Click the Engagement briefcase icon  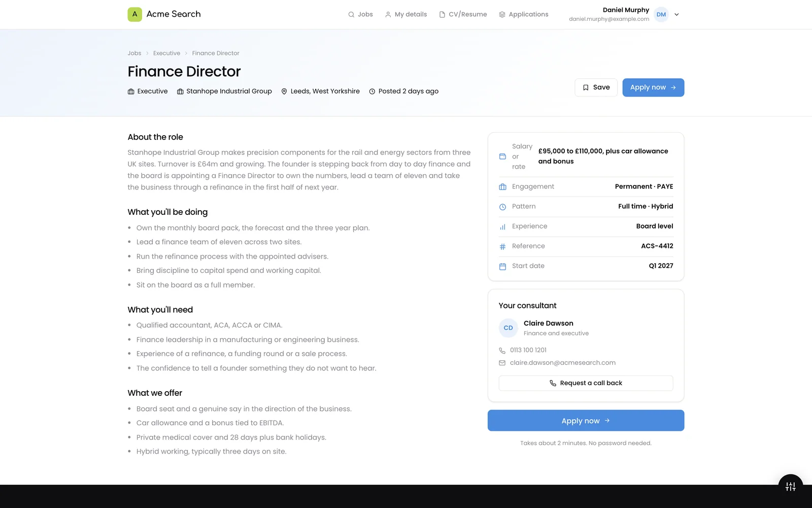502,187
